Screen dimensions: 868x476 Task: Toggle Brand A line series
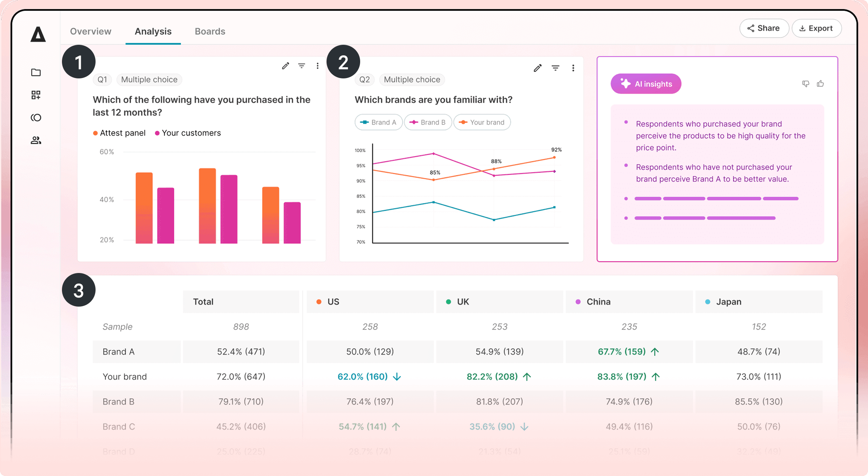[378, 122]
